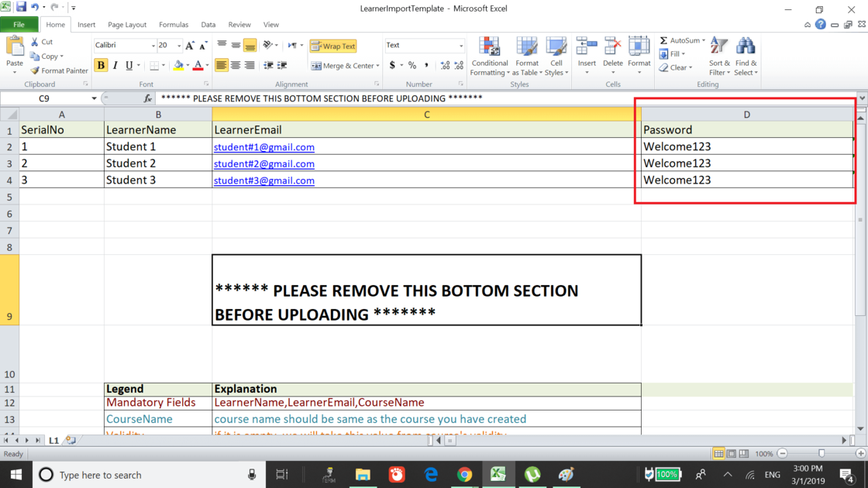Open the Calibri font dropdown
Screen dimensions: 868x488
[x=153, y=46]
